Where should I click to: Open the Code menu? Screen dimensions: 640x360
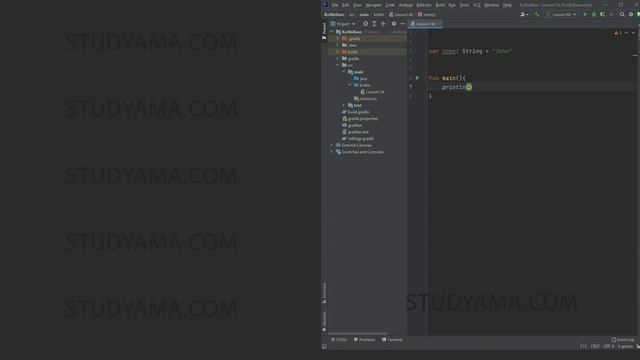(x=390, y=5)
